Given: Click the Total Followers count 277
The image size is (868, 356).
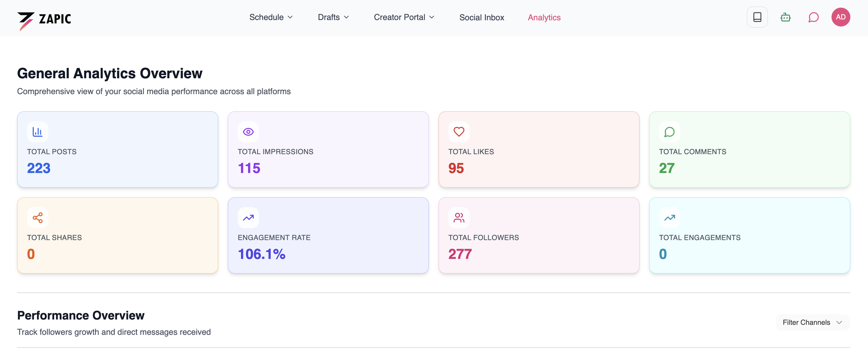Looking at the screenshot, I should click(x=460, y=254).
